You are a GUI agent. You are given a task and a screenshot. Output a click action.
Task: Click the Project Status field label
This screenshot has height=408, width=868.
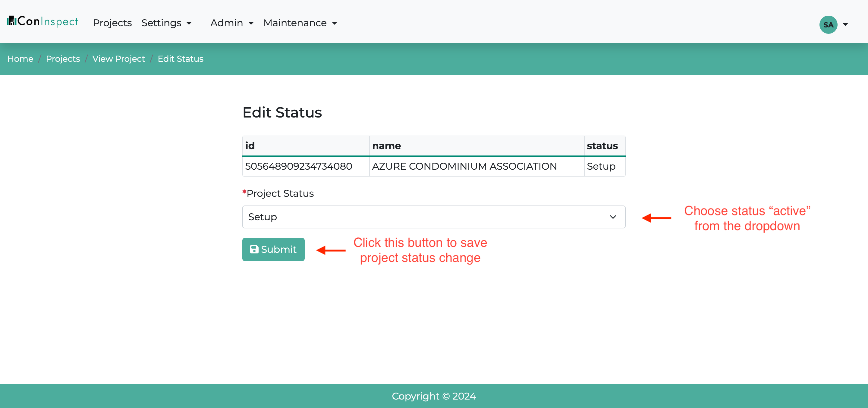(278, 193)
